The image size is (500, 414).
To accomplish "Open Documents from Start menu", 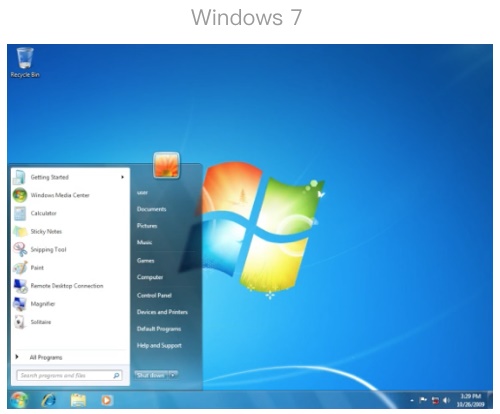I will tap(151, 209).
